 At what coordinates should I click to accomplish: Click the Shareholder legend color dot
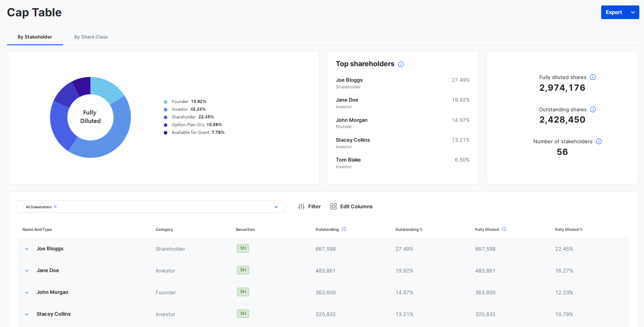tap(165, 117)
